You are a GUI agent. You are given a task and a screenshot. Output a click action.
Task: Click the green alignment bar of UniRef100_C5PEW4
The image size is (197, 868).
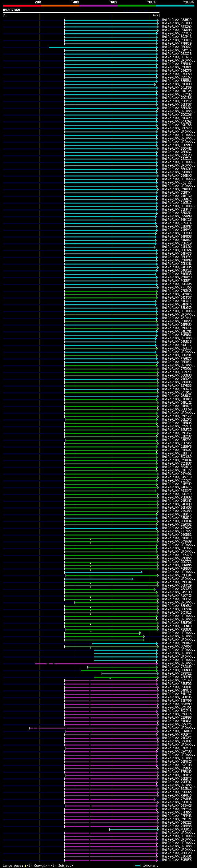(x=111, y=582)
